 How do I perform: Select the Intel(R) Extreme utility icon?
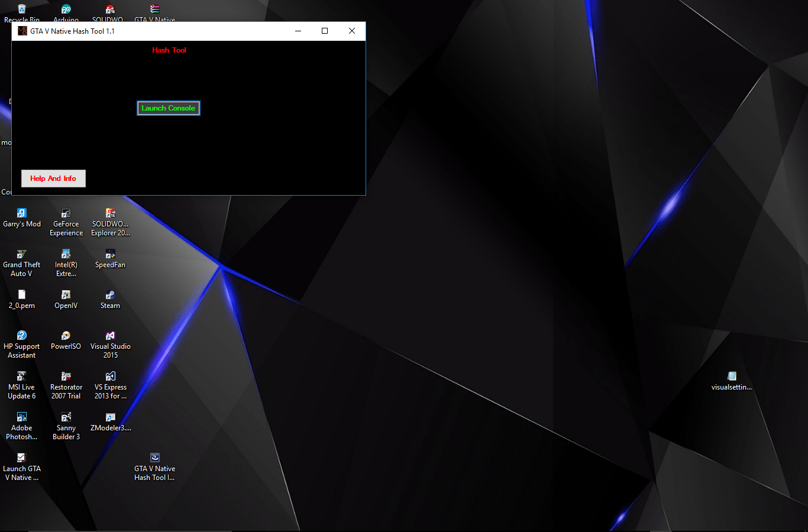coord(66,263)
